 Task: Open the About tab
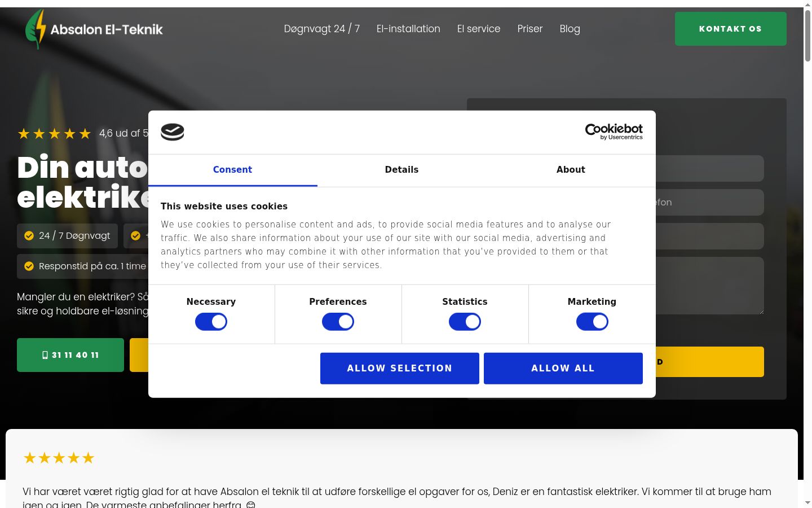(x=571, y=170)
